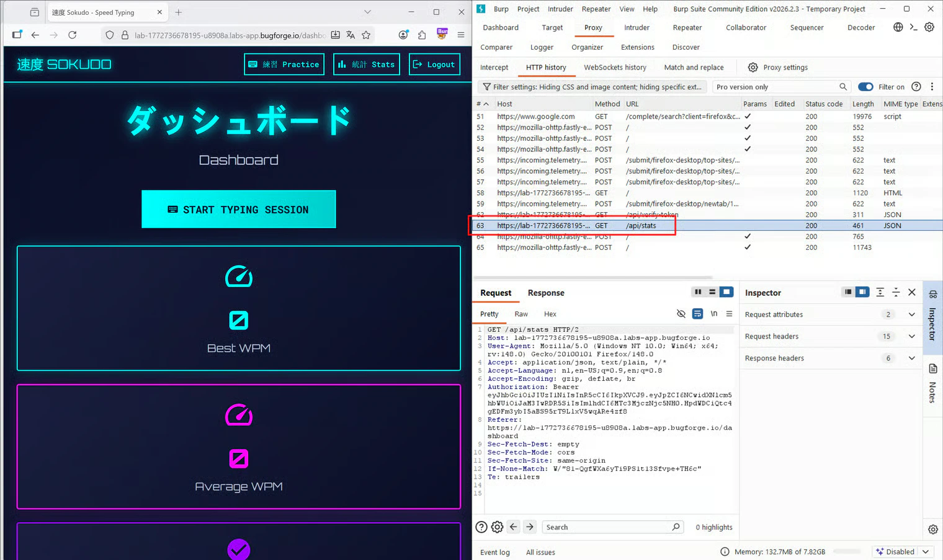Close the Inspector panel
The image size is (943, 560).
[x=912, y=292]
